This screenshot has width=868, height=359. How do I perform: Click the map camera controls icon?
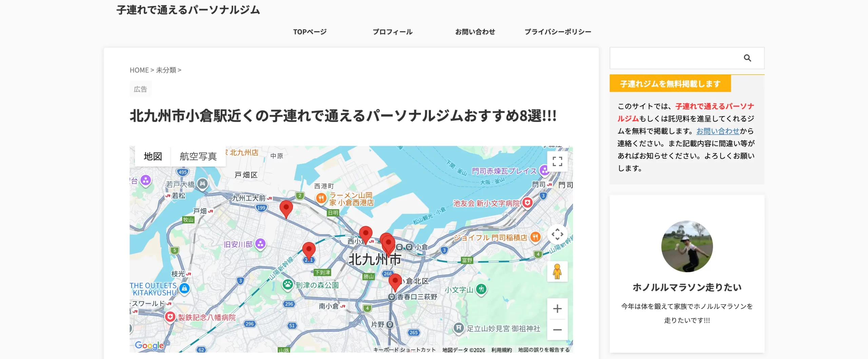click(x=557, y=234)
